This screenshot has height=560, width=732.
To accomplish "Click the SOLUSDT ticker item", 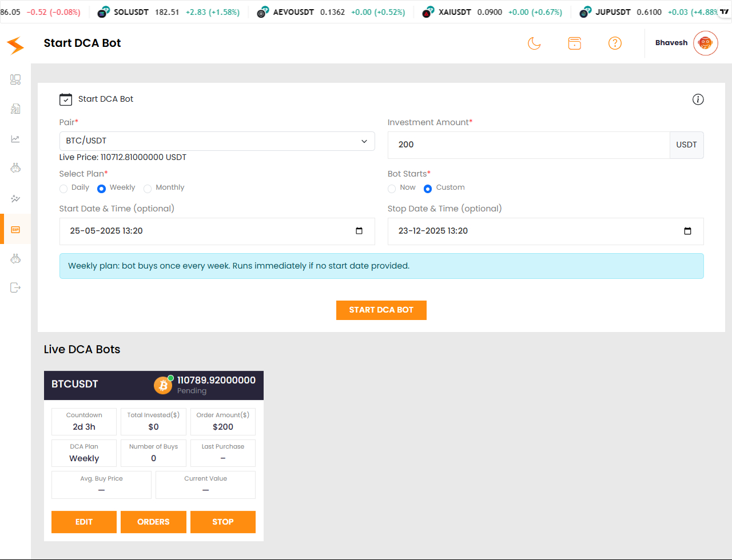I will tap(169, 12).
